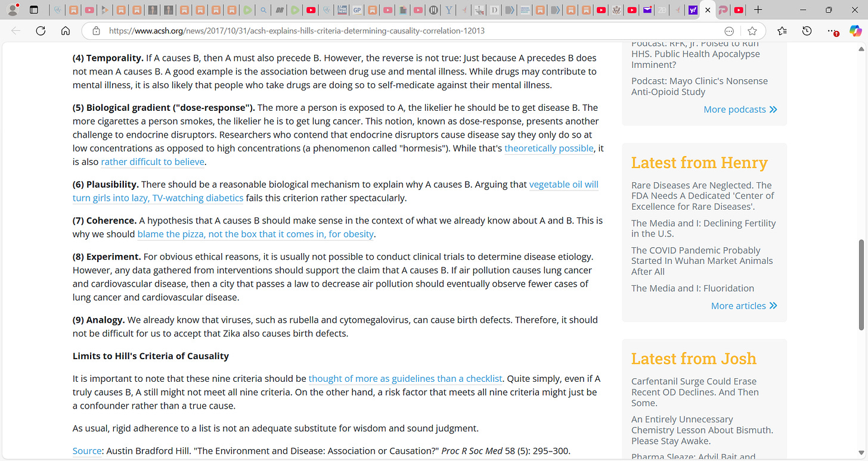This screenshot has height=461, width=868.
Task: Click the '(7) Coherence.' bold text
Action: coord(105,220)
